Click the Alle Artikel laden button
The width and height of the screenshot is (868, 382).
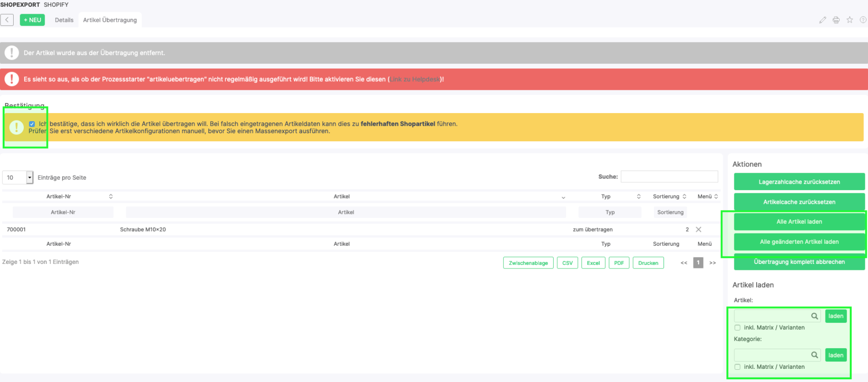pos(799,222)
